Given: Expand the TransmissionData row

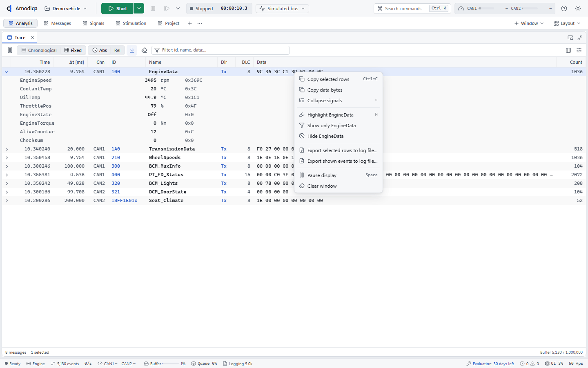Looking at the screenshot, I should (x=7, y=149).
